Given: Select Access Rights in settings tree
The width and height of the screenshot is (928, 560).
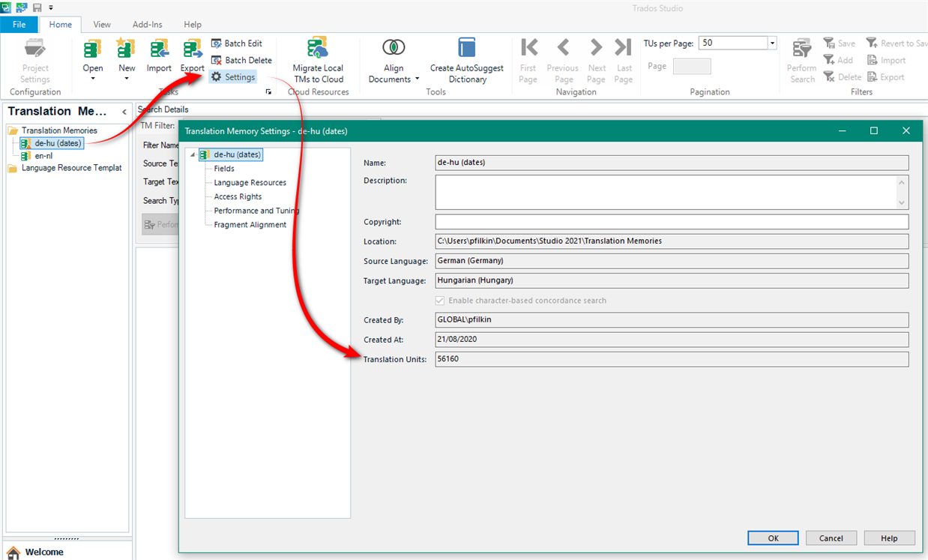Looking at the screenshot, I should pyautogui.click(x=238, y=196).
